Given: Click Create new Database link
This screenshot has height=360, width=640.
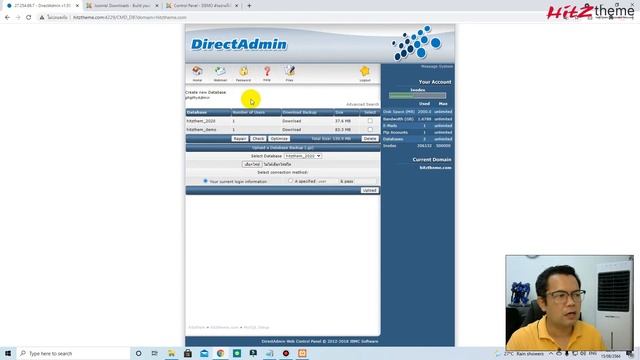Looking at the screenshot, I should coord(205,92).
